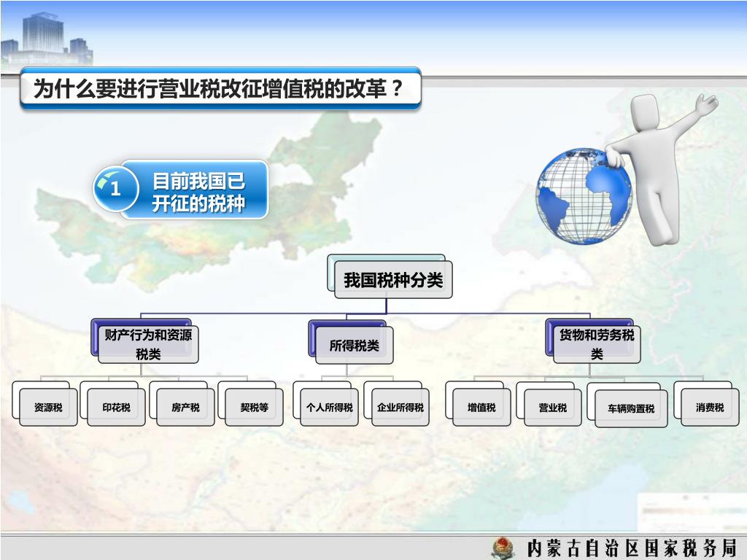Screen dimensions: 747x560
Task: Select the numbered badge 1 icon
Action: click(115, 189)
